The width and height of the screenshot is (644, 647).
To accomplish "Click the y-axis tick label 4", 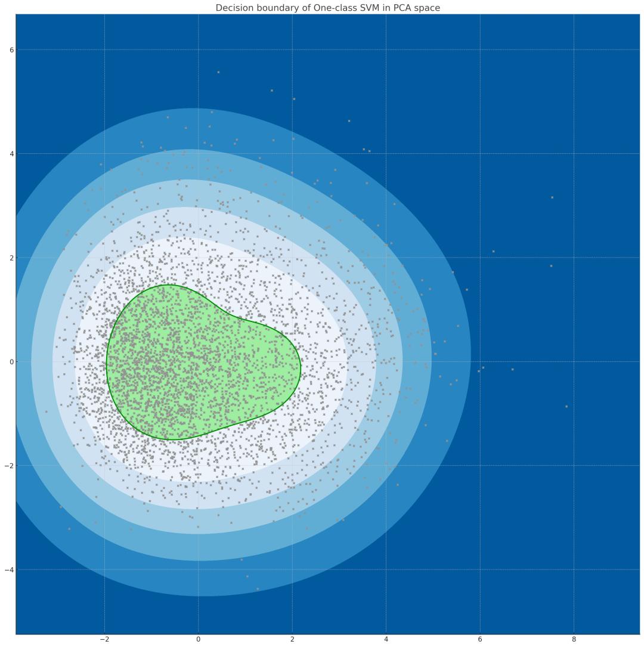I will [x=11, y=154].
